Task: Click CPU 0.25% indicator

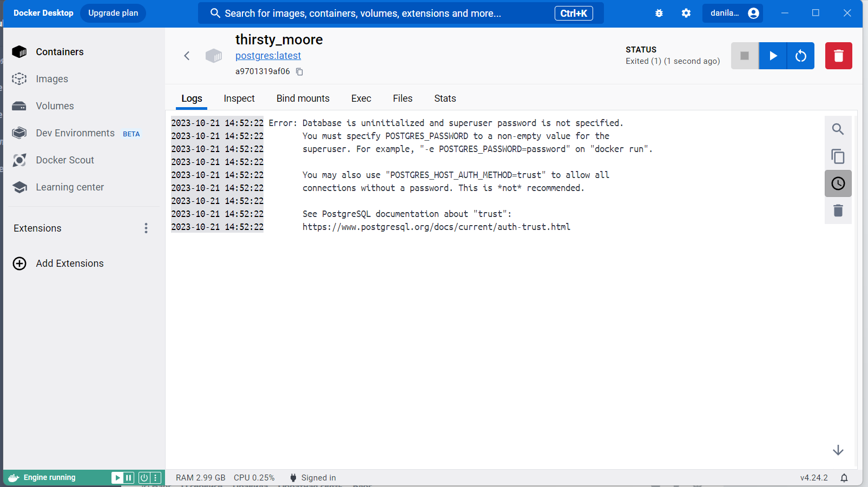Action: 254,478
